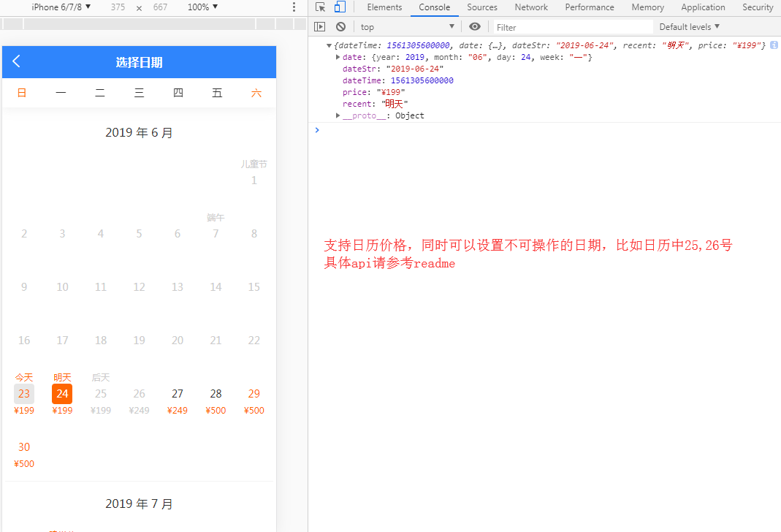Click the inspect element picker icon
The image size is (781, 532).
[320, 7]
